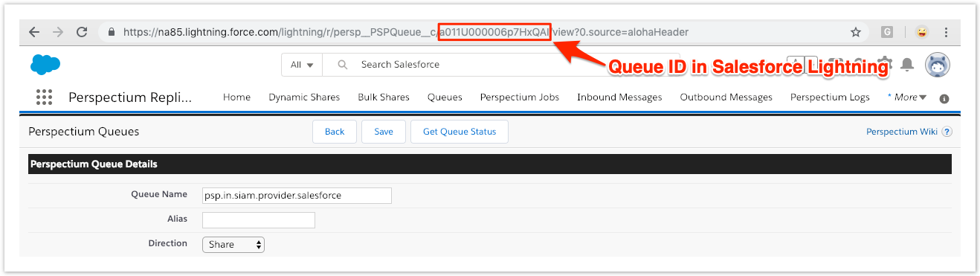The height and width of the screenshot is (276, 980).
Task: Open the Chrome profile emoji avatar
Action: coord(922,32)
